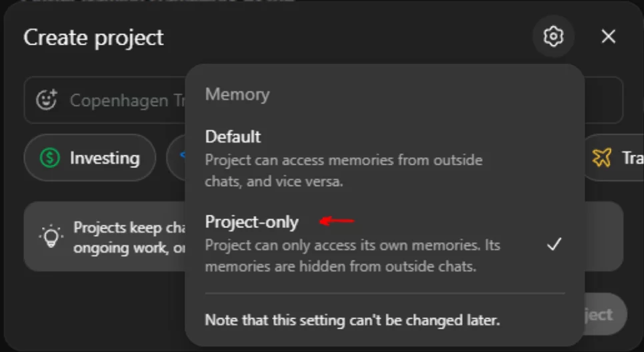This screenshot has height=352, width=644.
Task: Close the Create project dialog
Action: click(608, 37)
